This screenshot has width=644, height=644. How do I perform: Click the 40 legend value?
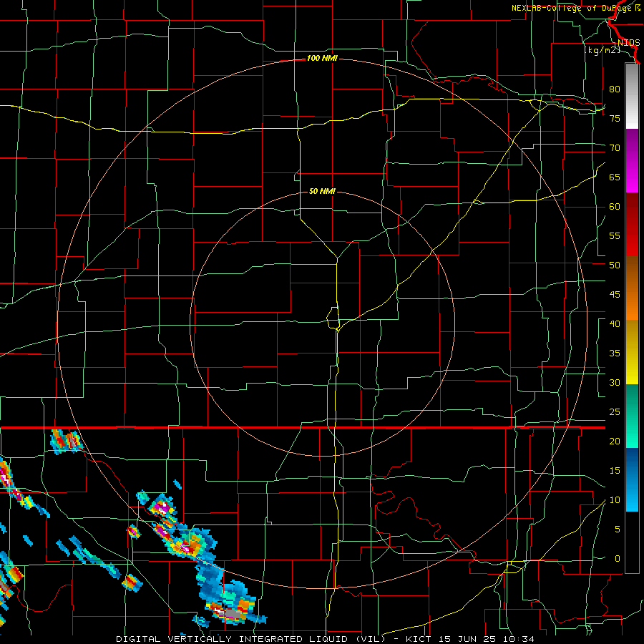tap(615, 324)
